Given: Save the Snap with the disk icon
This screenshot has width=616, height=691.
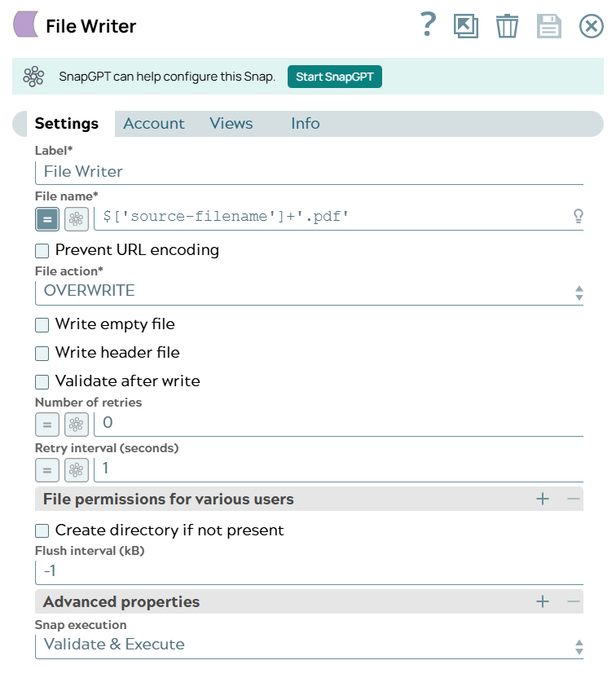Looking at the screenshot, I should pyautogui.click(x=548, y=25).
